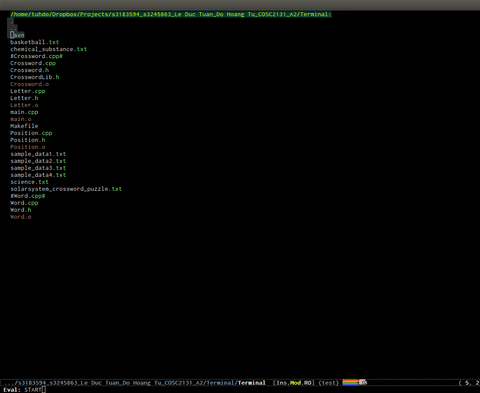The height and width of the screenshot is (393, 480).
Task: Focus the Eval minibuffer input
Action: coord(35,390)
